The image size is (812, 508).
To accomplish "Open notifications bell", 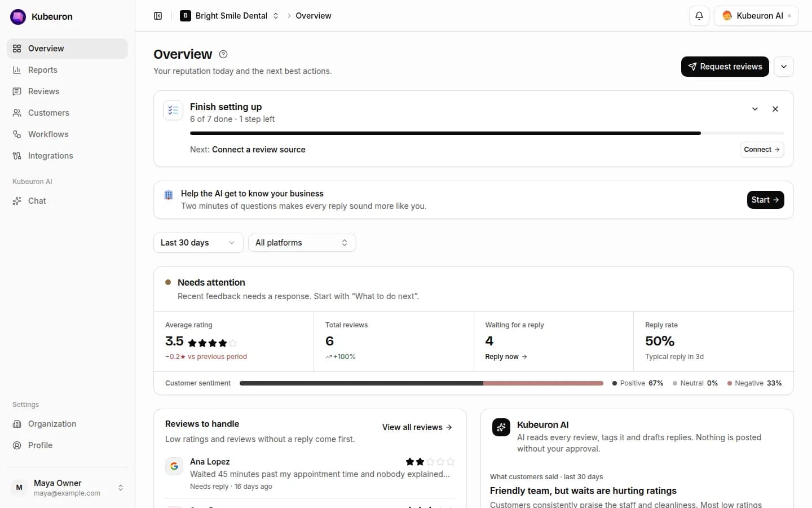I will 699,16.
